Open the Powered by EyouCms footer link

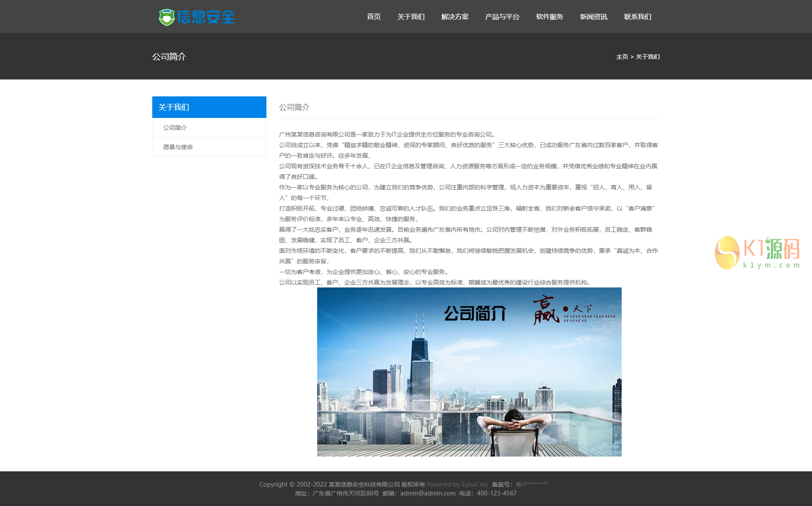(x=457, y=484)
